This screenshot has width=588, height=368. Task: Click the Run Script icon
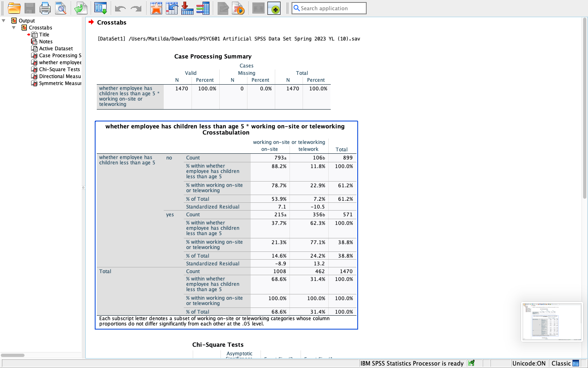[238, 8]
